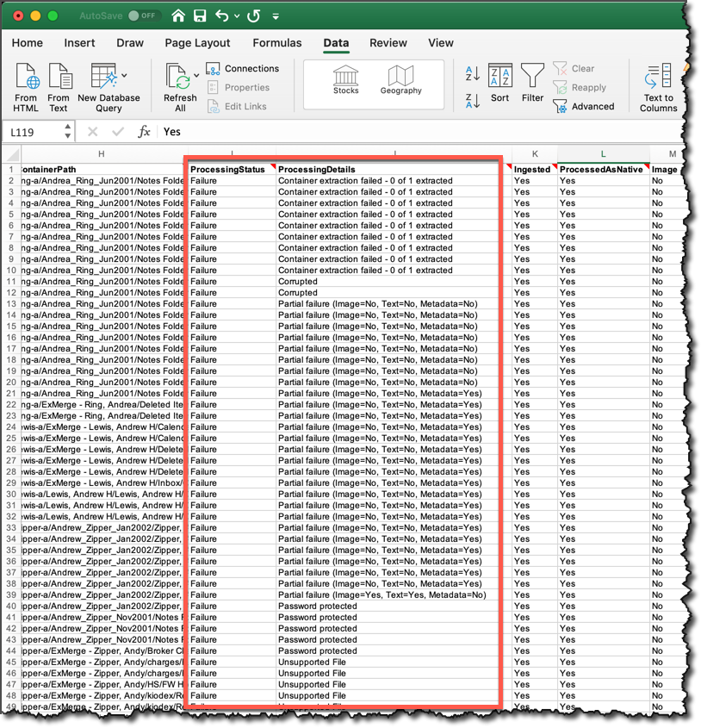Click the Undo arrow icon
This screenshot has height=728, width=701.
pyautogui.click(x=222, y=16)
